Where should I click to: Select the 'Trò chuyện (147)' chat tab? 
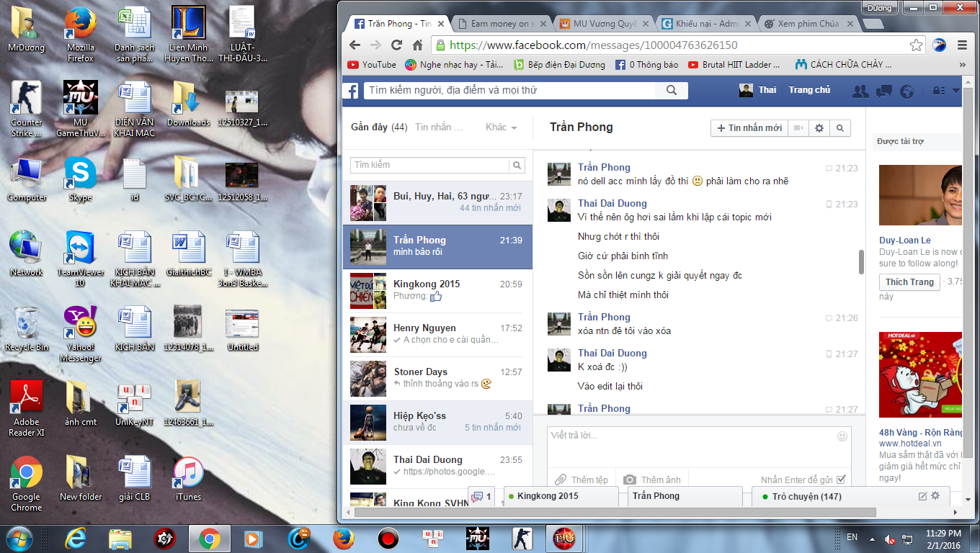806,496
